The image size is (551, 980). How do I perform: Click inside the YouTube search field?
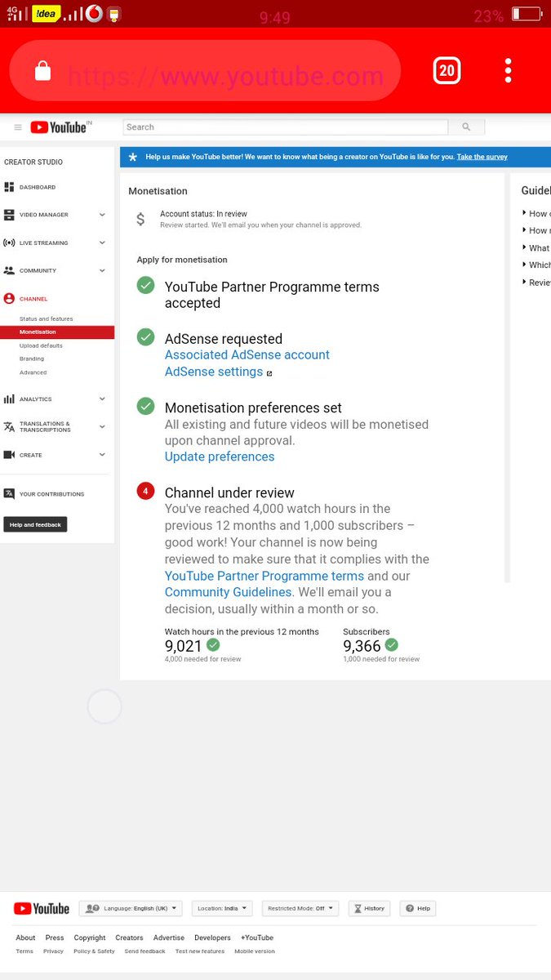click(286, 127)
